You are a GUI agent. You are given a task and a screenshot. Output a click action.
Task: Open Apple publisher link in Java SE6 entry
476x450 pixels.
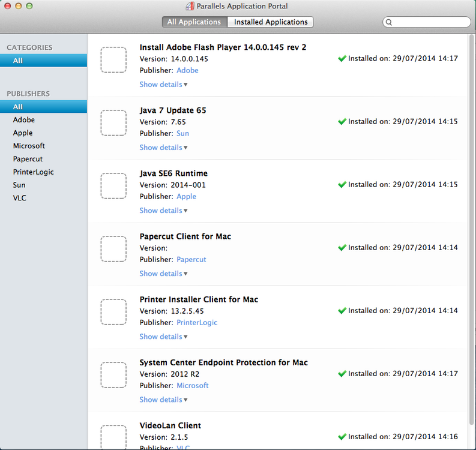click(x=187, y=197)
